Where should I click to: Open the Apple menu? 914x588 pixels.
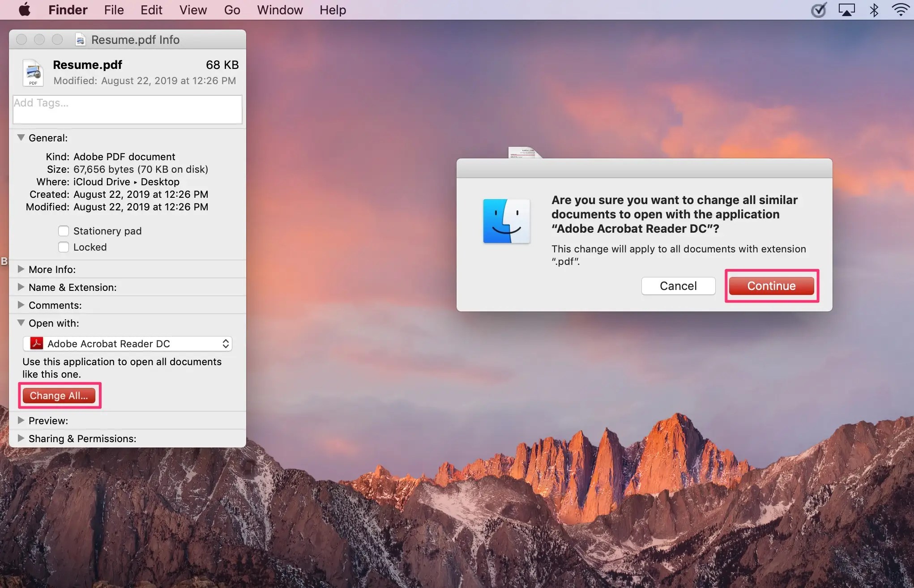[x=25, y=9]
